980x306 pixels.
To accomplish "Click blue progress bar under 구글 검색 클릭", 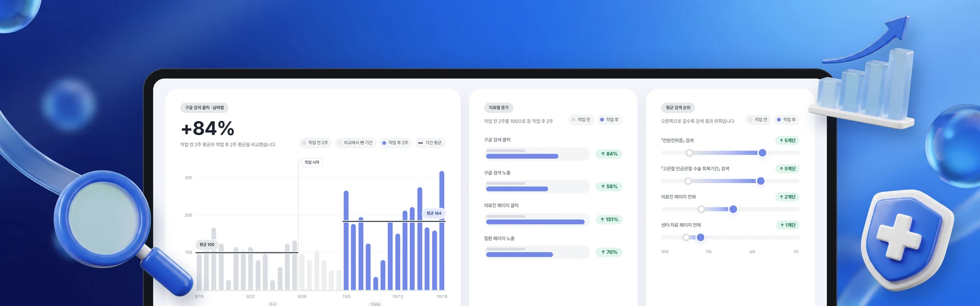I will [522, 157].
